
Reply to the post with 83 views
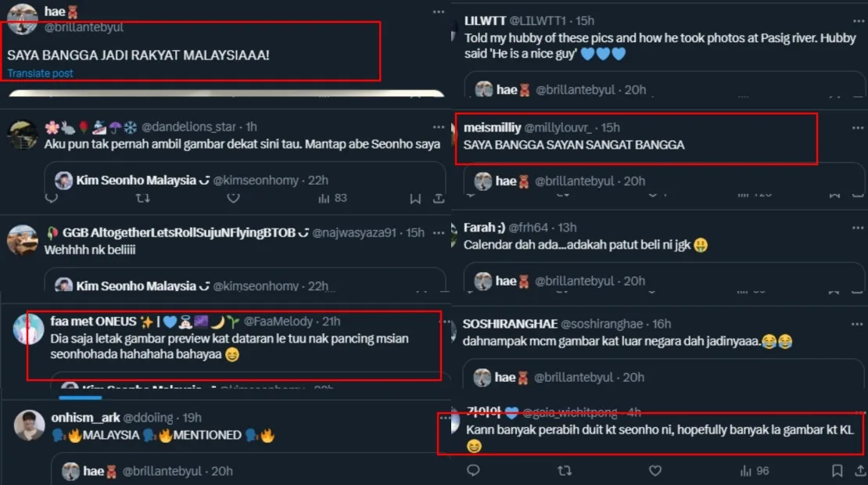(52, 199)
